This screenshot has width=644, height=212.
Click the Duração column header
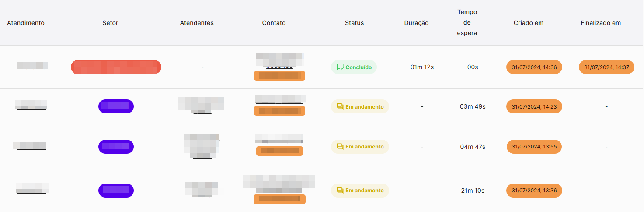point(416,23)
